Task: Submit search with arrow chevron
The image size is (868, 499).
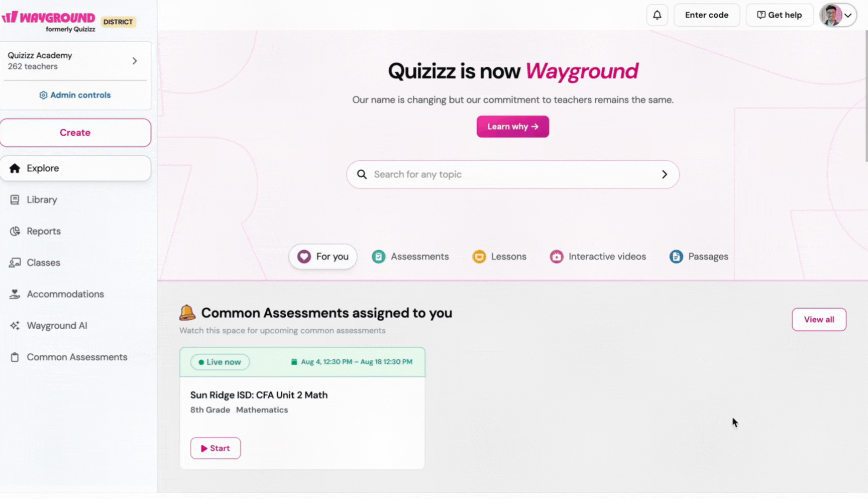Action: [664, 174]
